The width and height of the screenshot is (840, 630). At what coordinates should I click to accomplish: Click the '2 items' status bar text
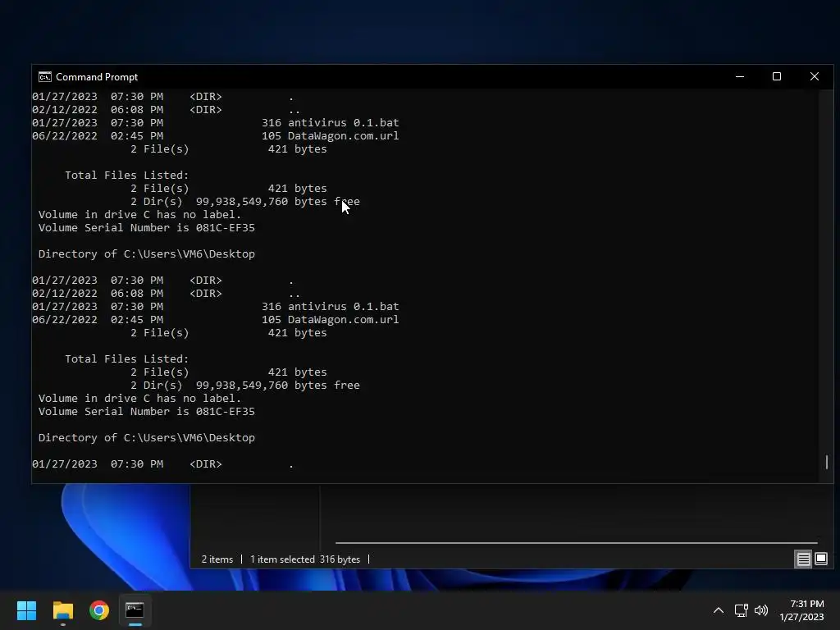(x=217, y=559)
